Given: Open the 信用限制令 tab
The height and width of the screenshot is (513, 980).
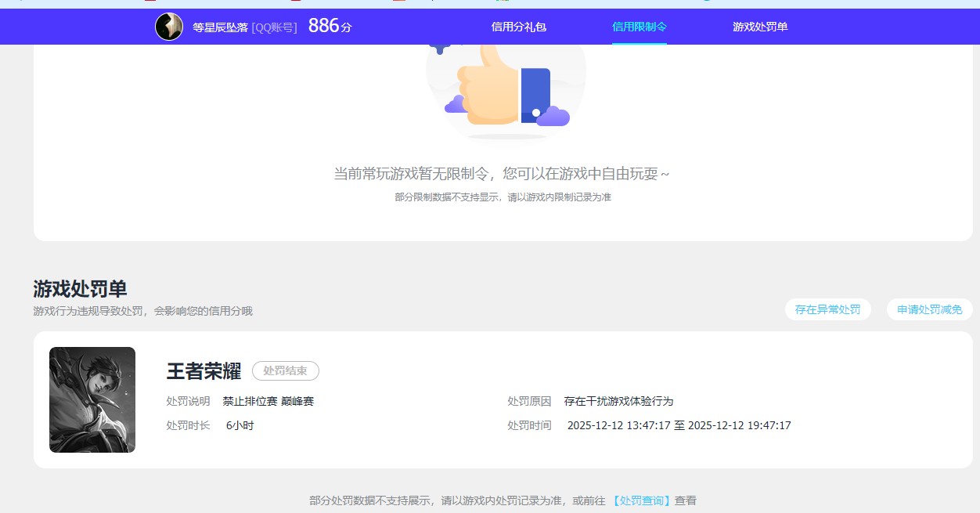Looking at the screenshot, I should pos(638,27).
